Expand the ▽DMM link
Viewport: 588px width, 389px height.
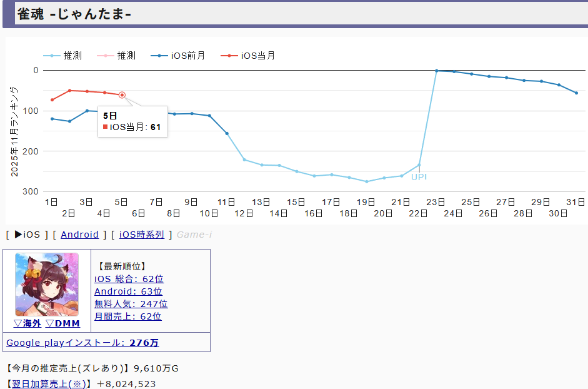62,323
